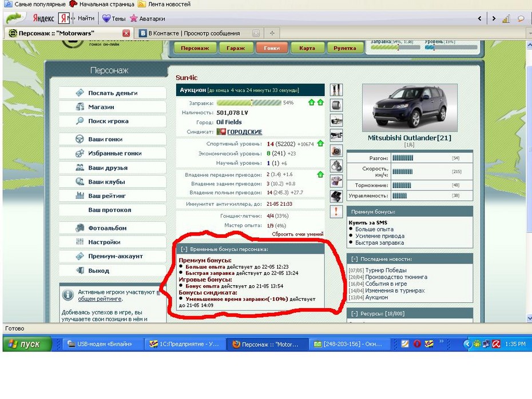Open the Лента новостей bookmark
Screen dimensions: 532x399
[164, 5]
